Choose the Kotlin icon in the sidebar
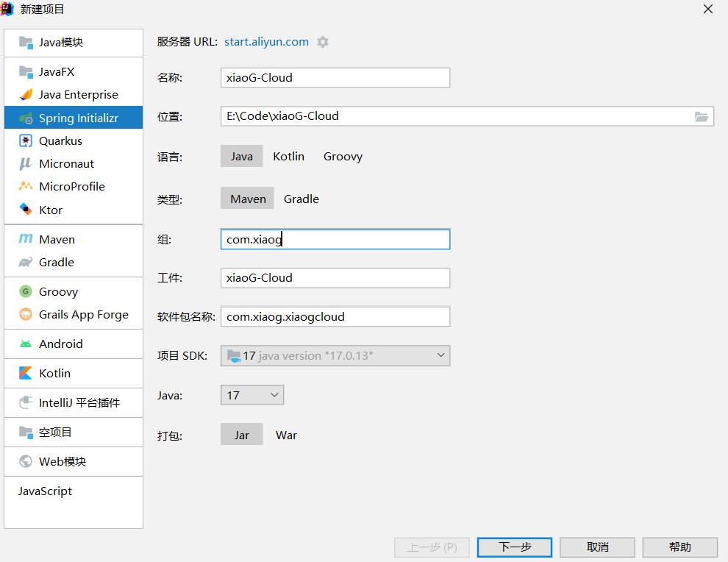This screenshot has width=728, height=562. click(26, 373)
